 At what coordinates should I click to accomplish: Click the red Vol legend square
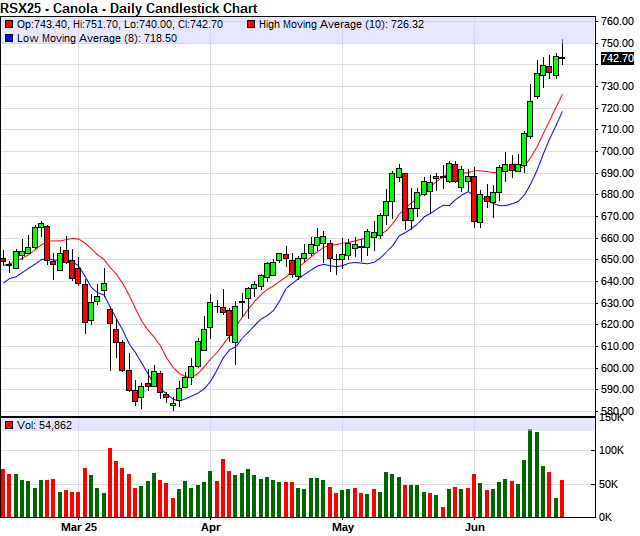[9, 426]
